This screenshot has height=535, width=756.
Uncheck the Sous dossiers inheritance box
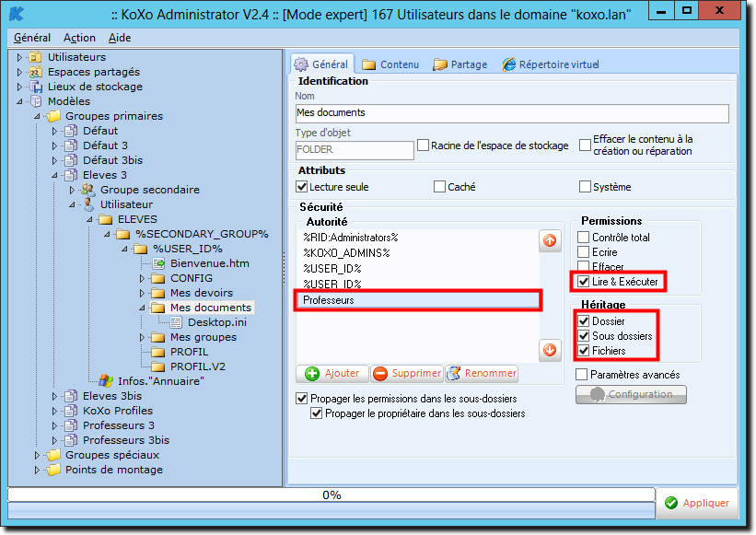click(584, 336)
